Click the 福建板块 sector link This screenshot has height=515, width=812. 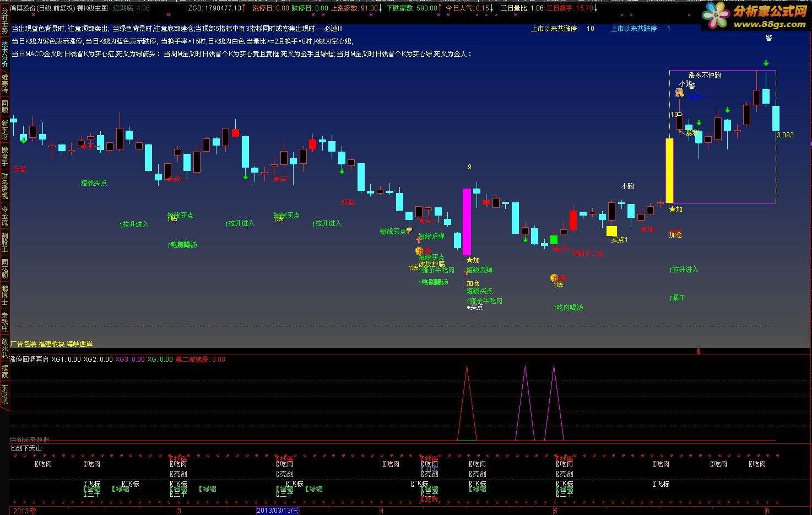[x=52, y=344]
